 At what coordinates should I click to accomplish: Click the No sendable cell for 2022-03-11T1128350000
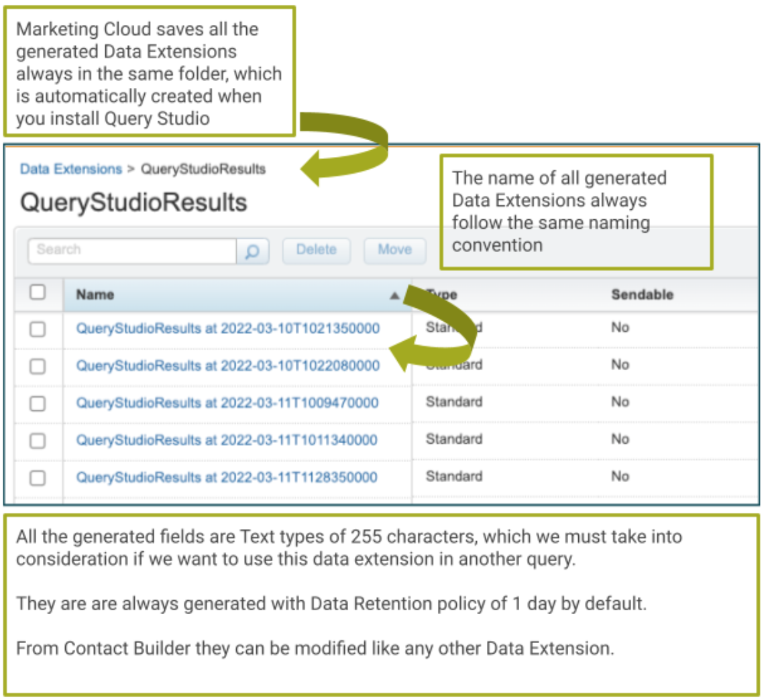[620, 476]
